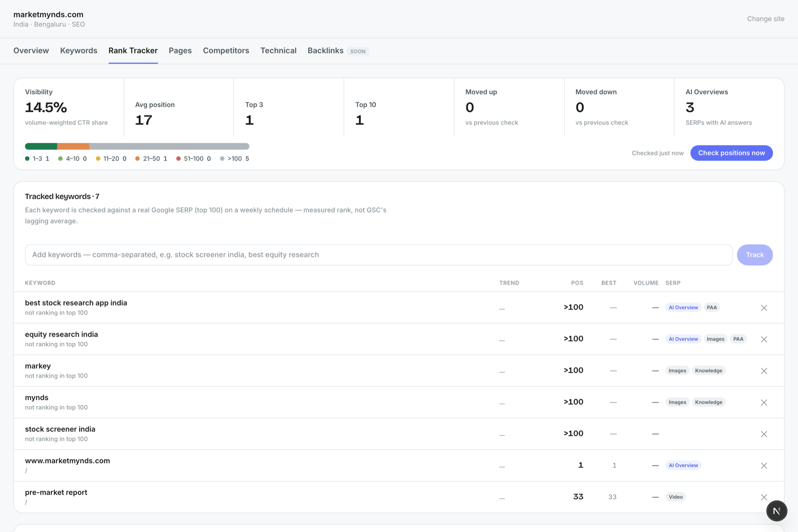Delete the 'markey' tracked keyword
The height and width of the screenshot is (532, 798).
[x=764, y=371]
